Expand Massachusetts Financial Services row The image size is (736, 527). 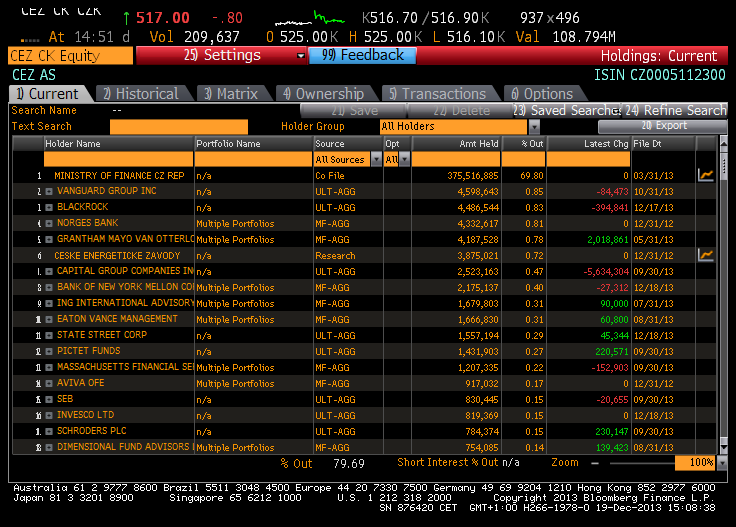pos(49,367)
